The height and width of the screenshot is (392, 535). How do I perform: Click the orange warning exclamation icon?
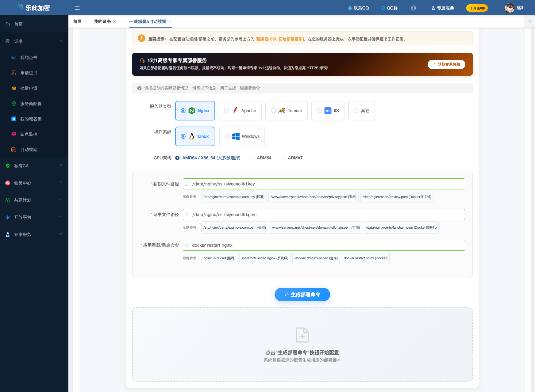pyautogui.click(x=141, y=38)
